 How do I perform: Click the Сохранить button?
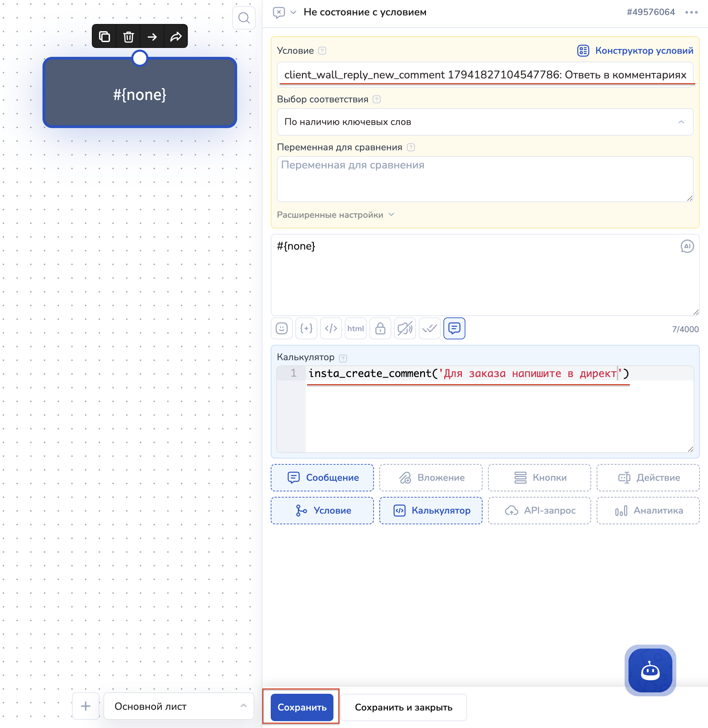[x=302, y=707]
